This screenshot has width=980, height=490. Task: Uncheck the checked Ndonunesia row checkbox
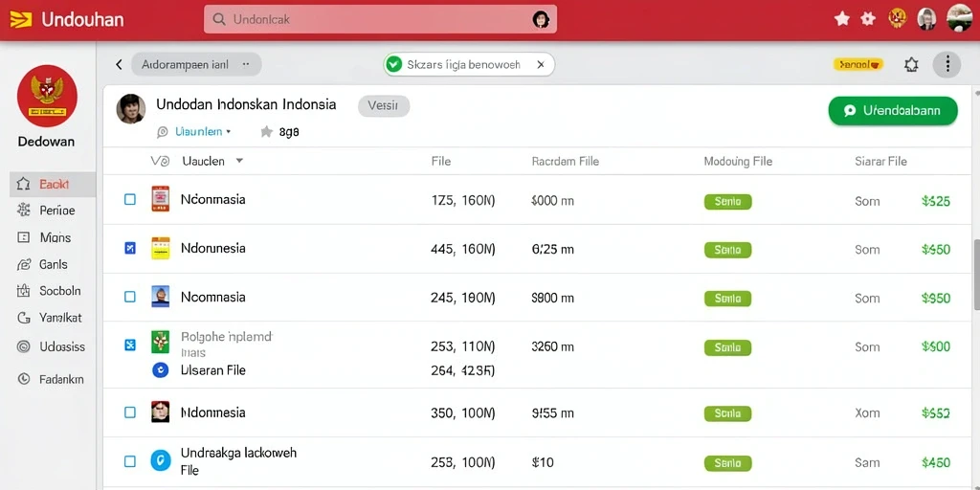pos(130,249)
